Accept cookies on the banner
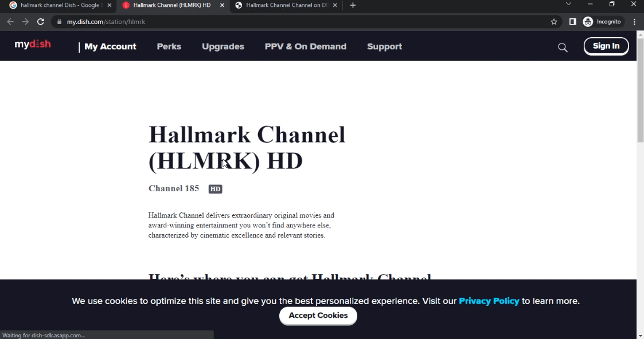The width and height of the screenshot is (644, 339). 318,316
